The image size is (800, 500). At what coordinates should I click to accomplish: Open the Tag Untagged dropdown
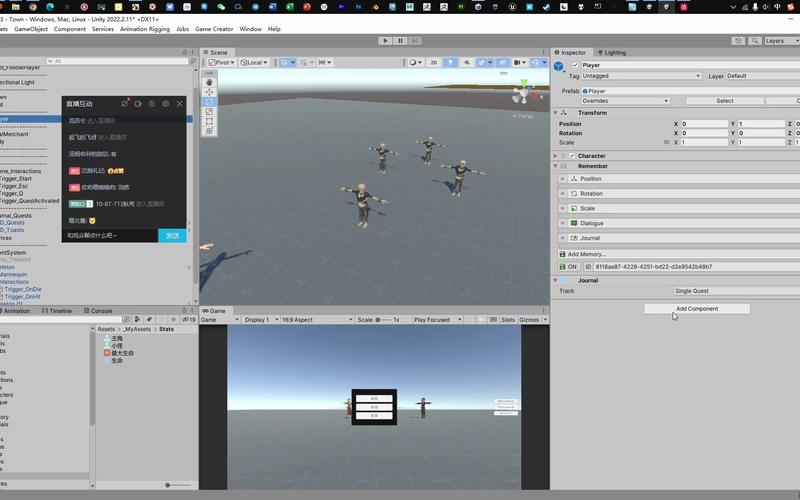click(x=642, y=76)
